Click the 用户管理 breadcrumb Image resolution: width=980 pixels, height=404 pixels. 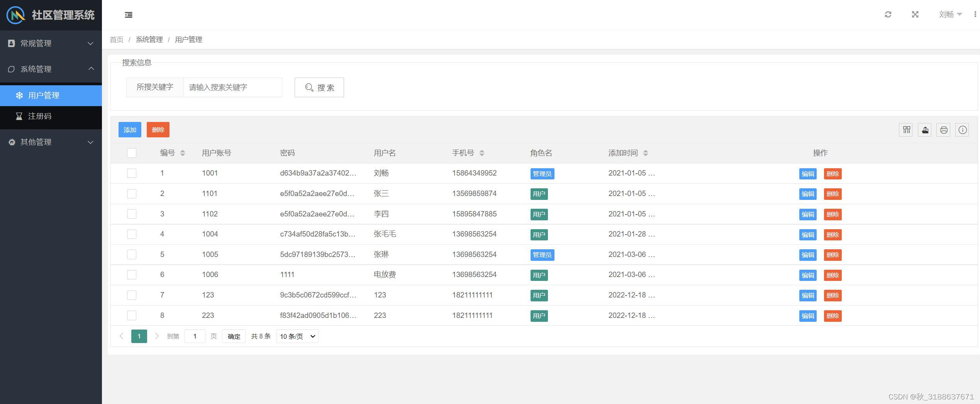point(188,40)
